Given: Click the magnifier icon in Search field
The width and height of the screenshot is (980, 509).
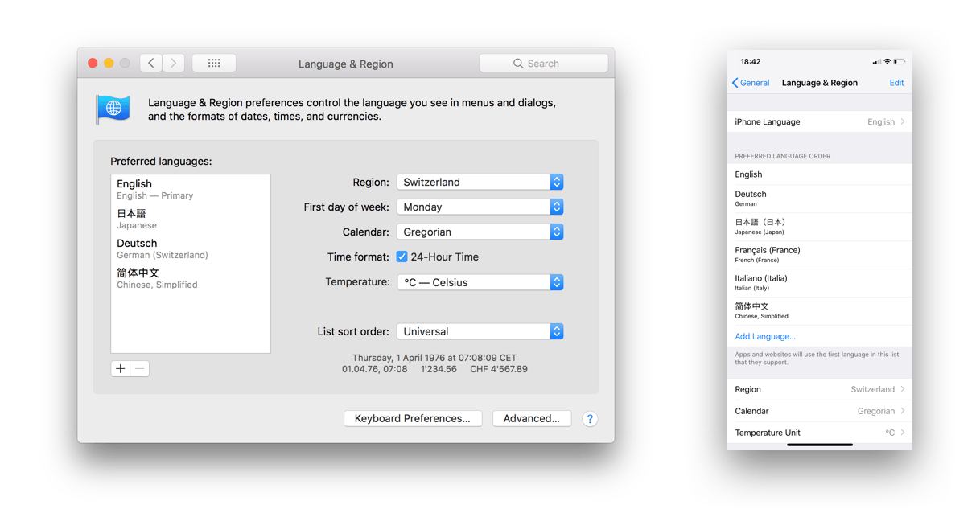Looking at the screenshot, I should [x=518, y=64].
